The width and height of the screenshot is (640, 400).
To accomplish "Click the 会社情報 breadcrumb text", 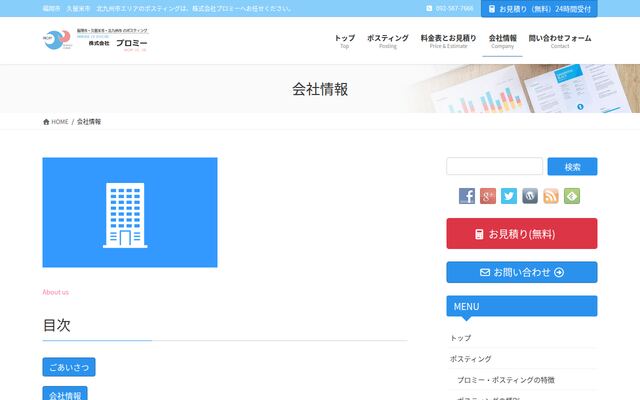I will coord(89,122).
